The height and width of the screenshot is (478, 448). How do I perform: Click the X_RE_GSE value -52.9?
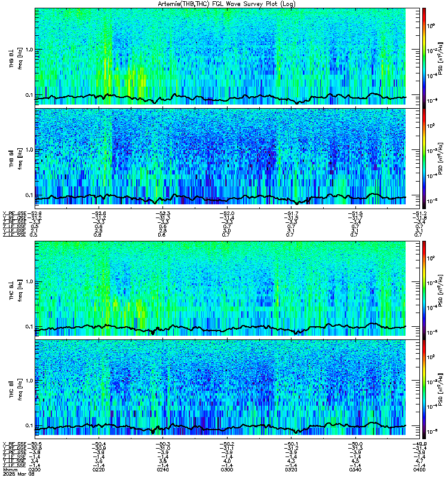(35, 213)
